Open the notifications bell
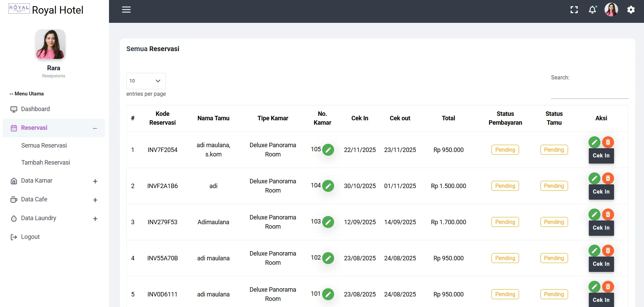The height and width of the screenshot is (307, 644). (593, 10)
